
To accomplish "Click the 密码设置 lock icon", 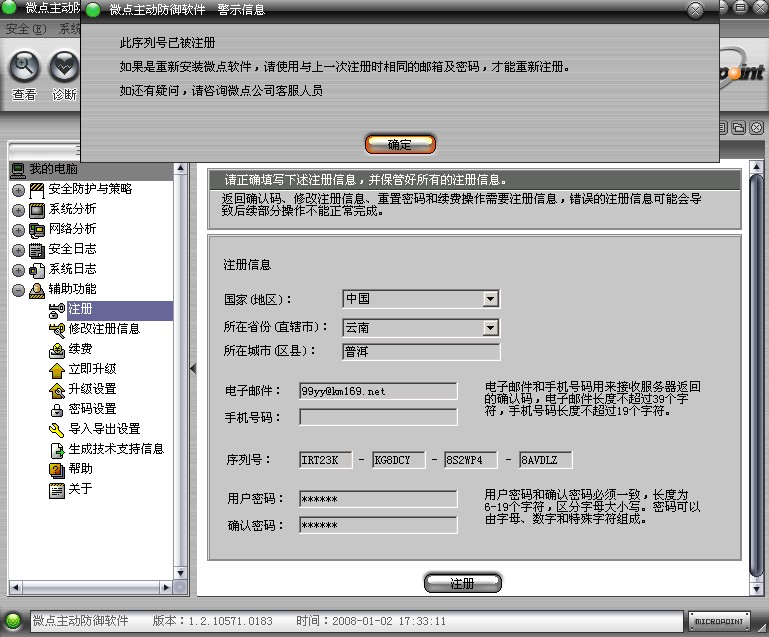I will point(57,410).
